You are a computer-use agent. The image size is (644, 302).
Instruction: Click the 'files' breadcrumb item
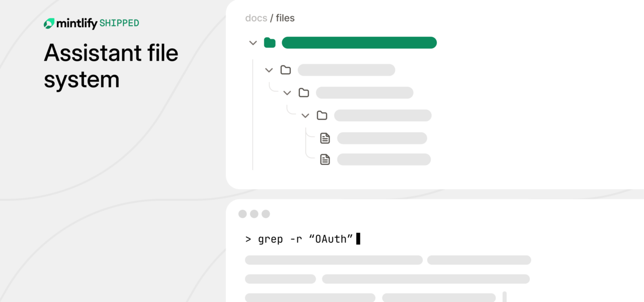click(285, 18)
